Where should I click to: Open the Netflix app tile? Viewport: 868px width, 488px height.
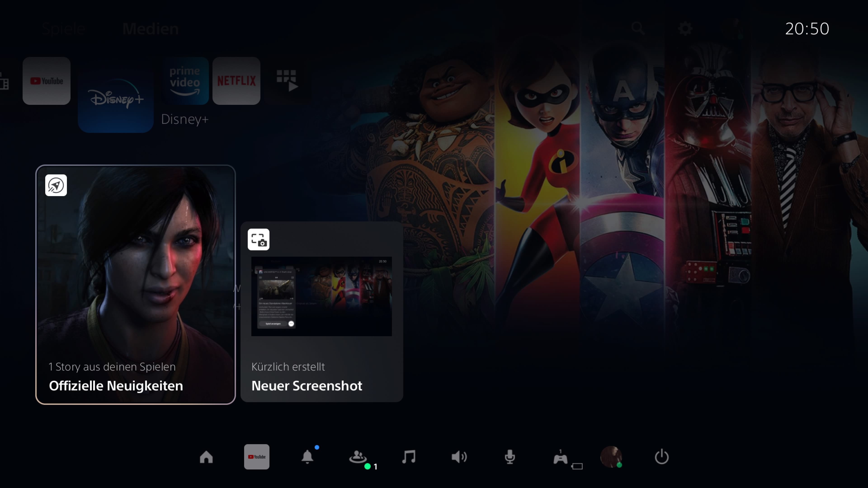coord(236,81)
